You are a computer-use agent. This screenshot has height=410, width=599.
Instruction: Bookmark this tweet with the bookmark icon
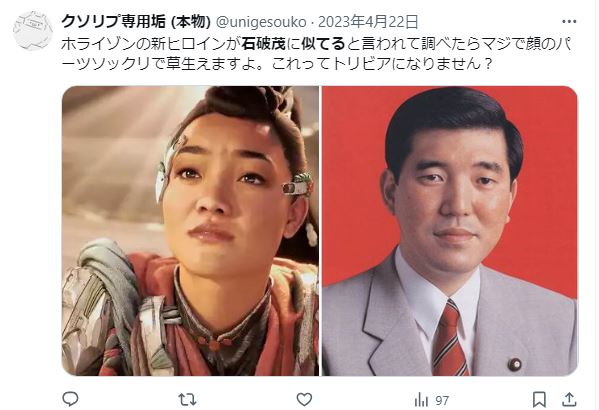click(539, 399)
